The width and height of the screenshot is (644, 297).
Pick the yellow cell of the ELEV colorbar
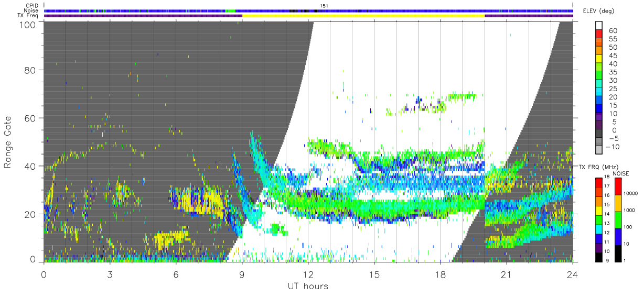(x=599, y=58)
